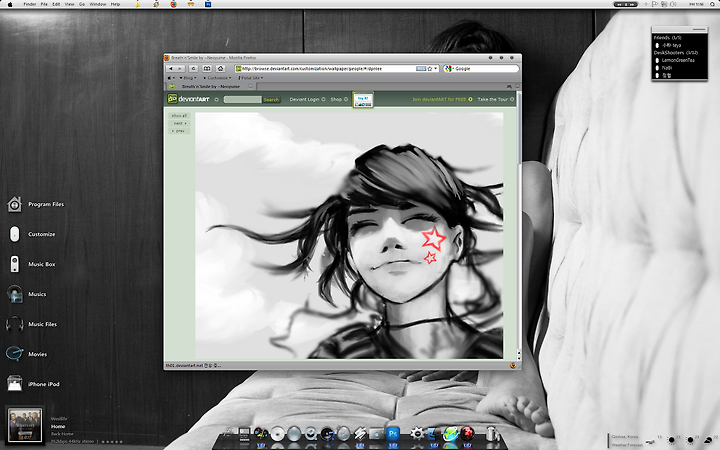
Task: Open the color pinwheel dock icon
Action: (x=261, y=433)
